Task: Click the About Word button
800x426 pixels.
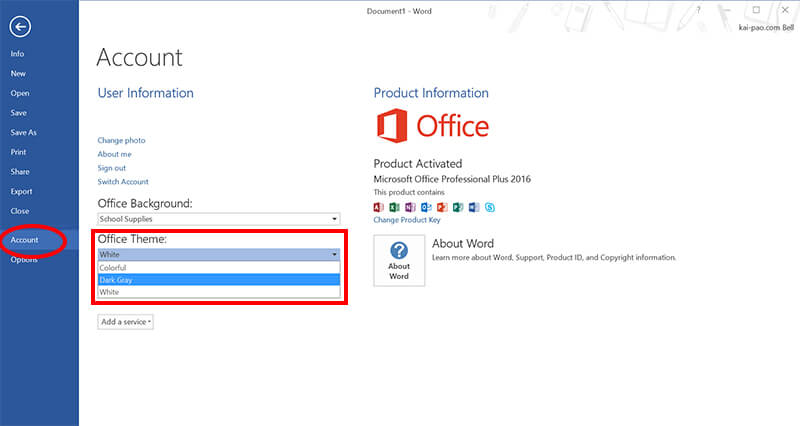Action: [x=399, y=260]
